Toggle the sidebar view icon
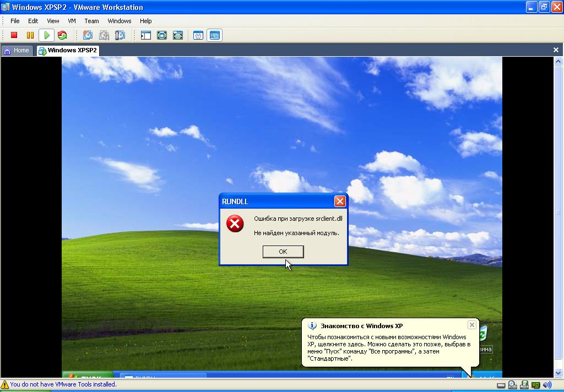The image size is (564, 392). click(146, 35)
